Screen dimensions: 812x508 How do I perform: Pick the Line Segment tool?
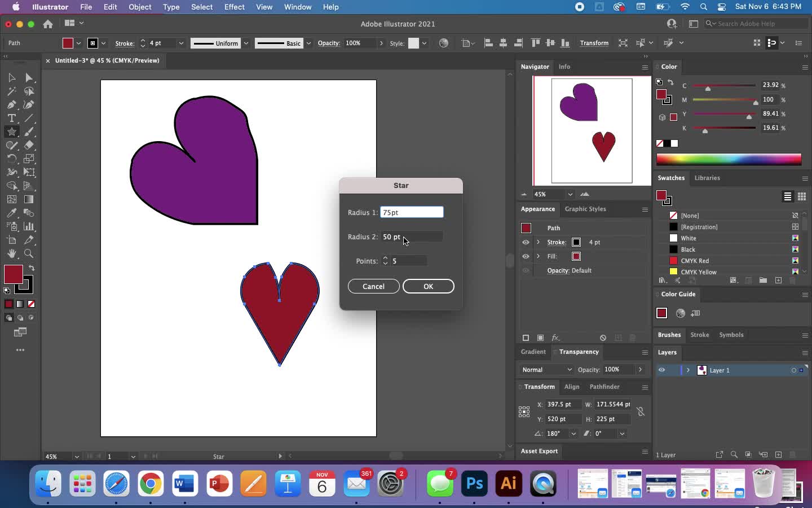pyautogui.click(x=29, y=118)
